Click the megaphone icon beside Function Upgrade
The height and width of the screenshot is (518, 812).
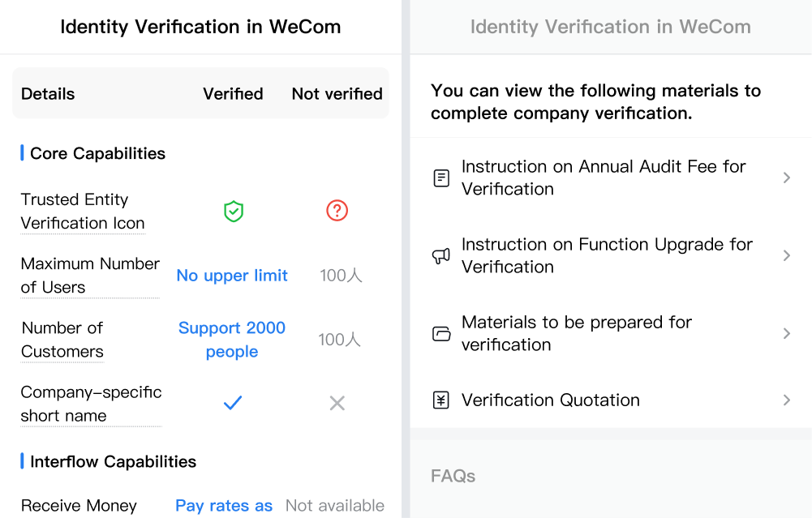coord(441,255)
